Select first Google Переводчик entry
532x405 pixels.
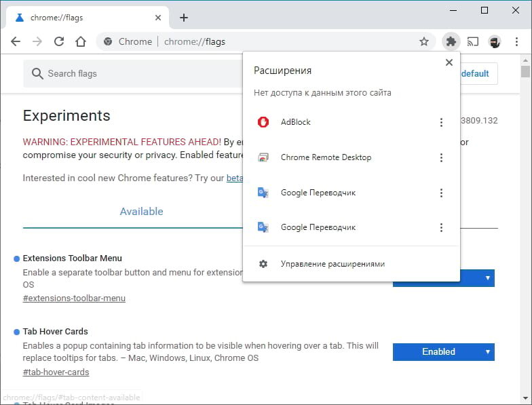351,193
